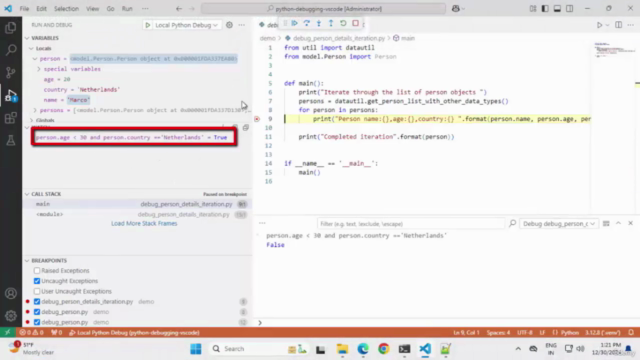Open the Edit menu
The image size is (640, 360).
[41, 9]
